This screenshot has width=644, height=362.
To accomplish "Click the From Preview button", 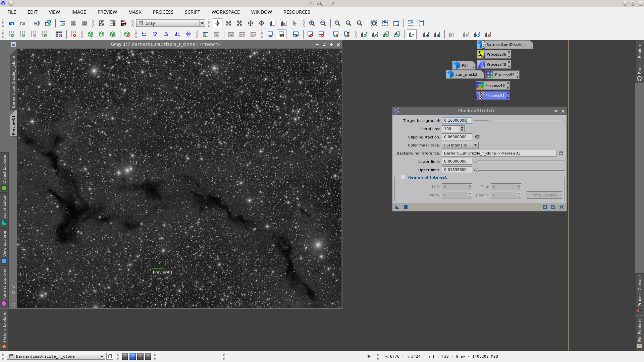I will tap(544, 195).
